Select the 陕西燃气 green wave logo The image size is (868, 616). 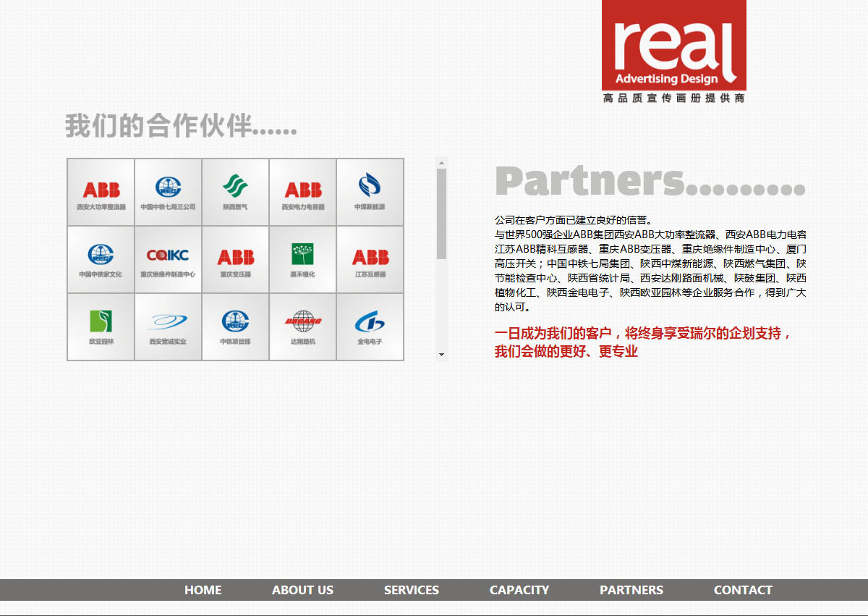pyautogui.click(x=236, y=193)
